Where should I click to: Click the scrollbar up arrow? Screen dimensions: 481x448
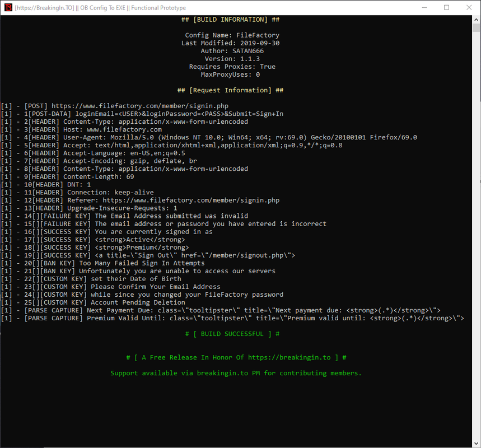point(476,20)
